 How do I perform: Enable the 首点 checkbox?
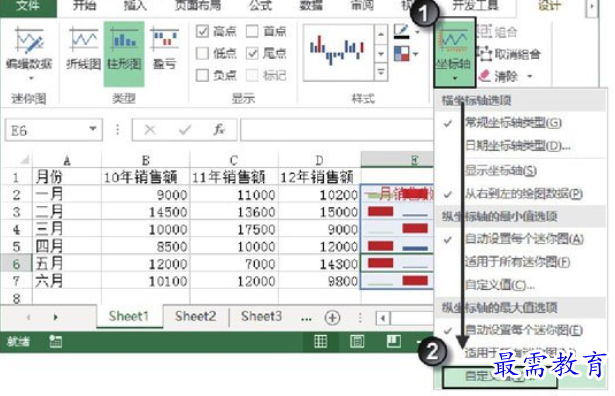pos(252,31)
